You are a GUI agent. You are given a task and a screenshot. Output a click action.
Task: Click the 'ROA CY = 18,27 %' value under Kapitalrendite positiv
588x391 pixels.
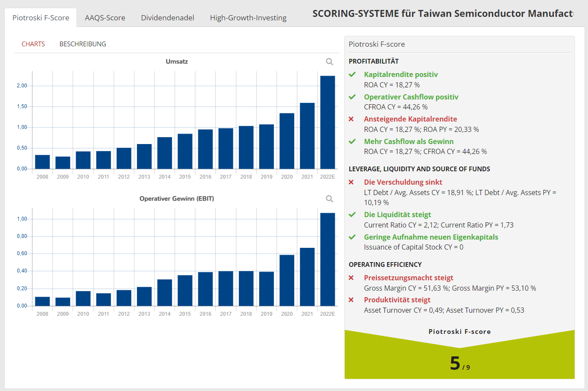pyautogui.click(x=392, y=85)
